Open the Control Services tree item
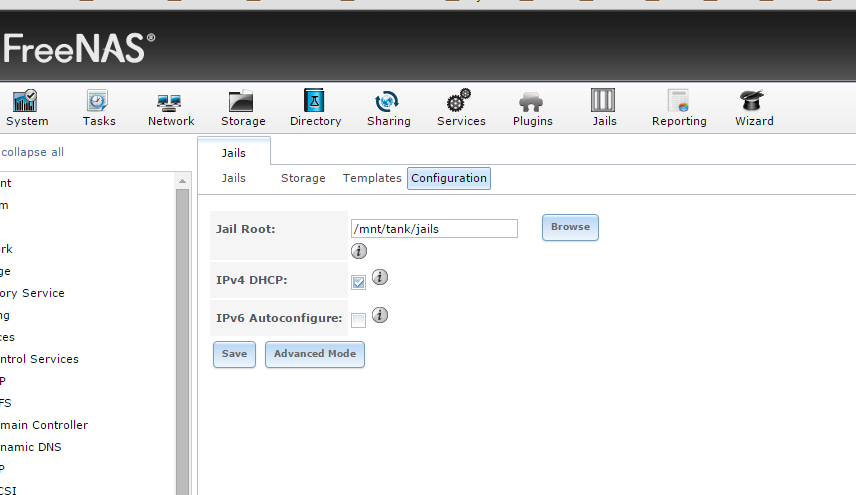Image resolution: width=856 pixels, height=495 pixels. (x=39, y=359)
